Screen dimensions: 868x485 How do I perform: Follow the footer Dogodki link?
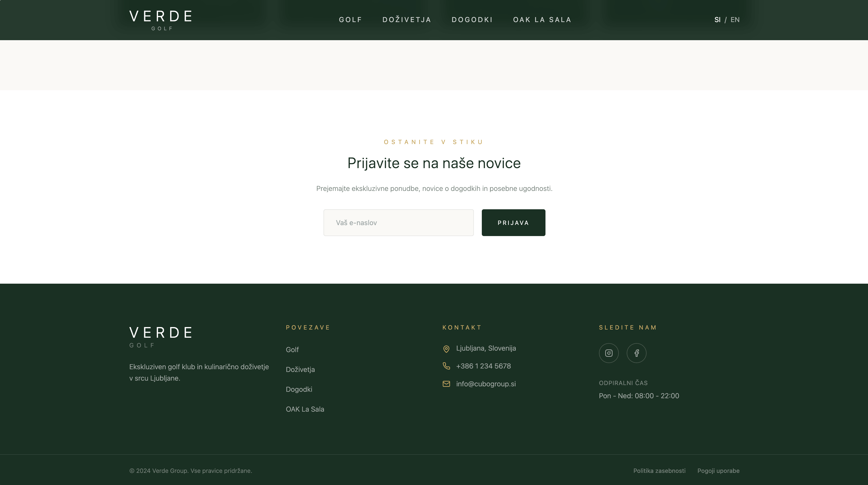tap(299, 389)
